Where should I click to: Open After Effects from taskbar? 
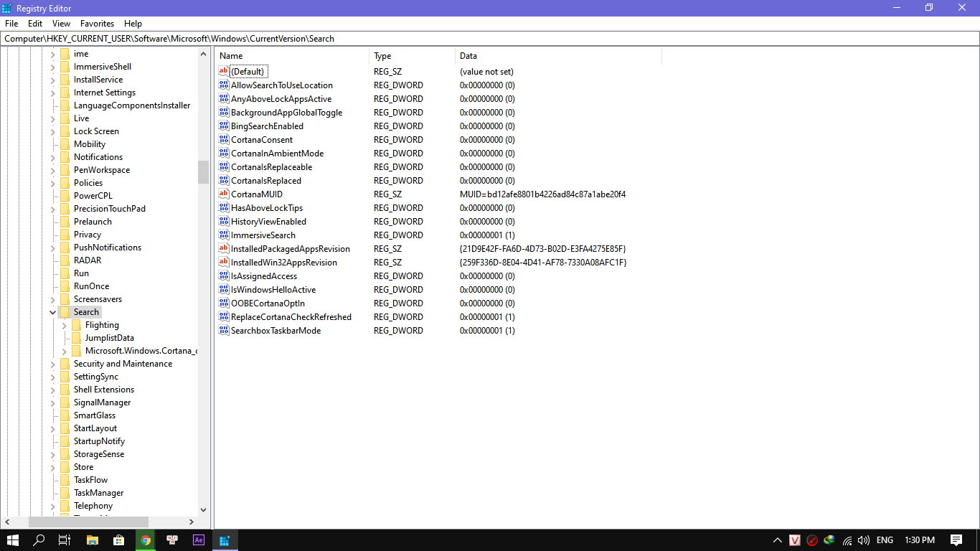tap(199, 540)
